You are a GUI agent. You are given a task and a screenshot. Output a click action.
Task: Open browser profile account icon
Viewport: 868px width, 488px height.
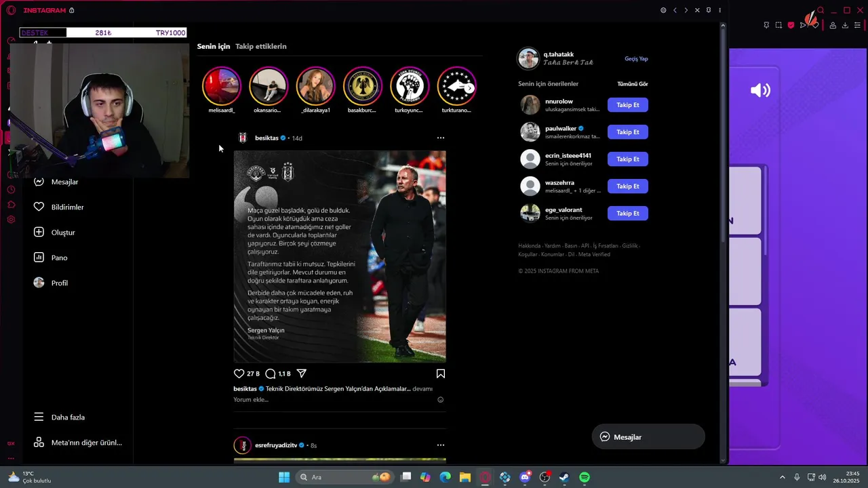tap(833, 25)
